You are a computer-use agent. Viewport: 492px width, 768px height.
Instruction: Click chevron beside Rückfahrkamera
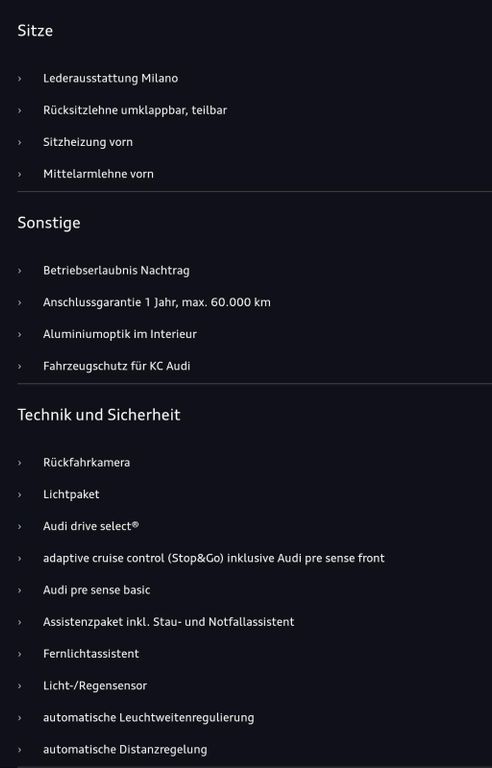pos(20,463)
